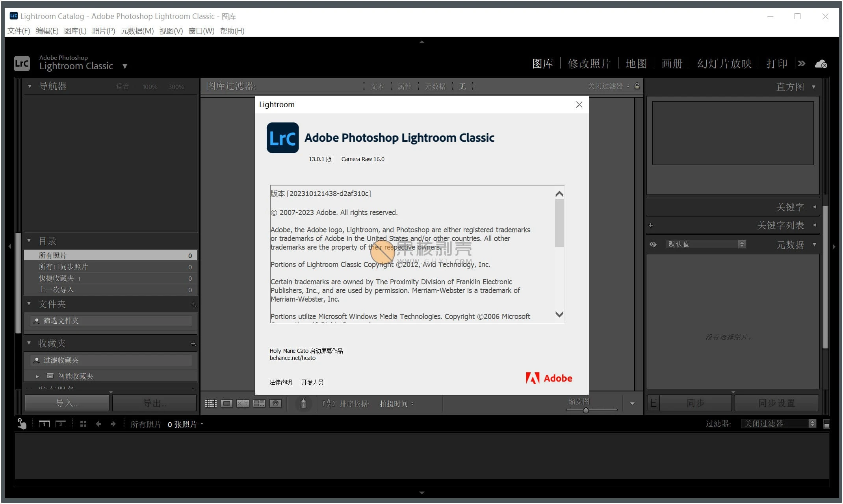Select main window display icon 1
The height and width of the screenshot is (504, 843).
[x=44, y=424]
